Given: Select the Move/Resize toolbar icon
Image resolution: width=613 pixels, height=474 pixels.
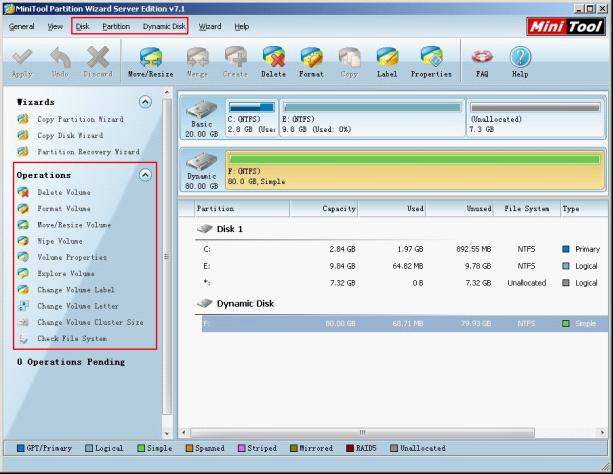Looking at the screenshot, I should 151,63.
